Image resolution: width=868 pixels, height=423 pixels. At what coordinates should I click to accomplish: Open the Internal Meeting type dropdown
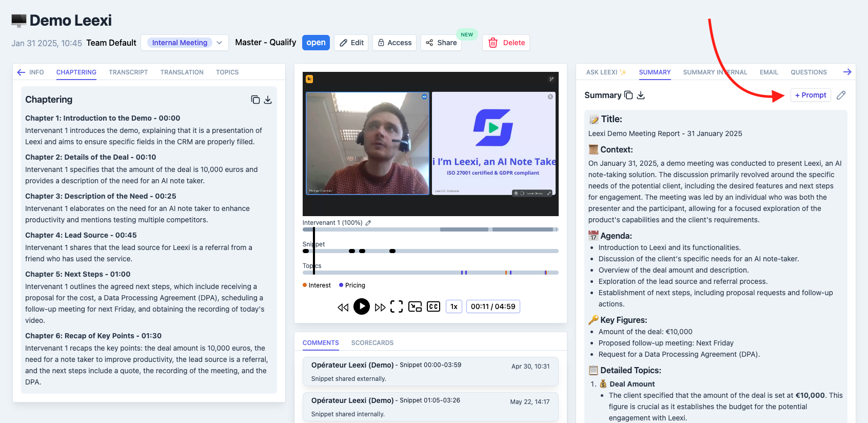coord(185,43)
